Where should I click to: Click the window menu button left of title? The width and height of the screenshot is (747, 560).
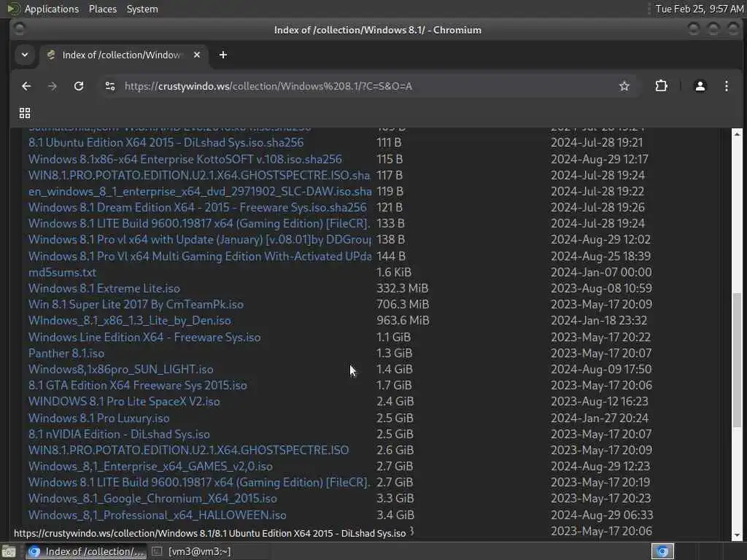(x=20, y=29)
